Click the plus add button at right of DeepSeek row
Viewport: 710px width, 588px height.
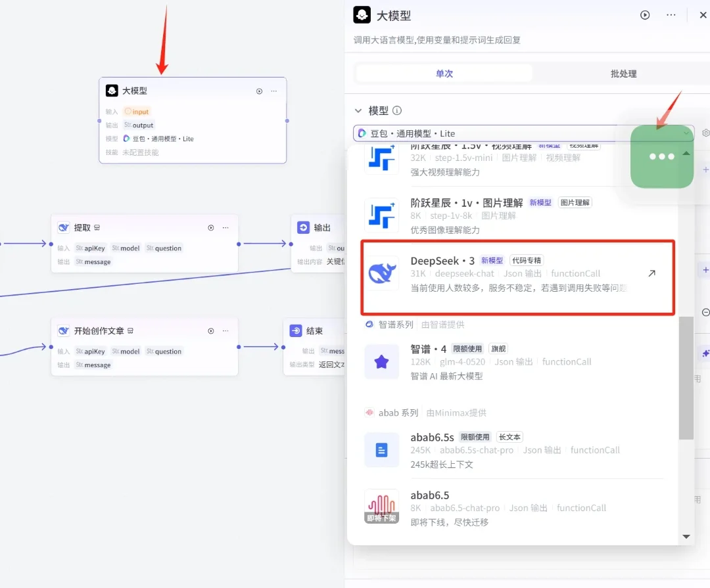[705, 270]
